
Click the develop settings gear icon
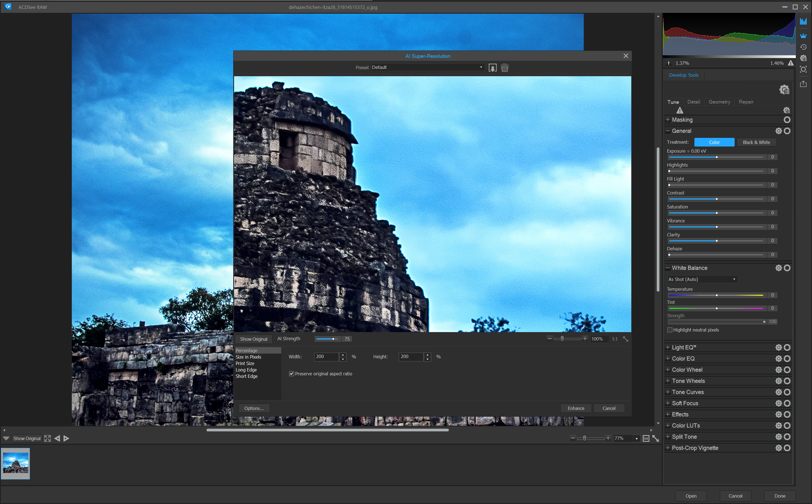[x=784, y=89]
